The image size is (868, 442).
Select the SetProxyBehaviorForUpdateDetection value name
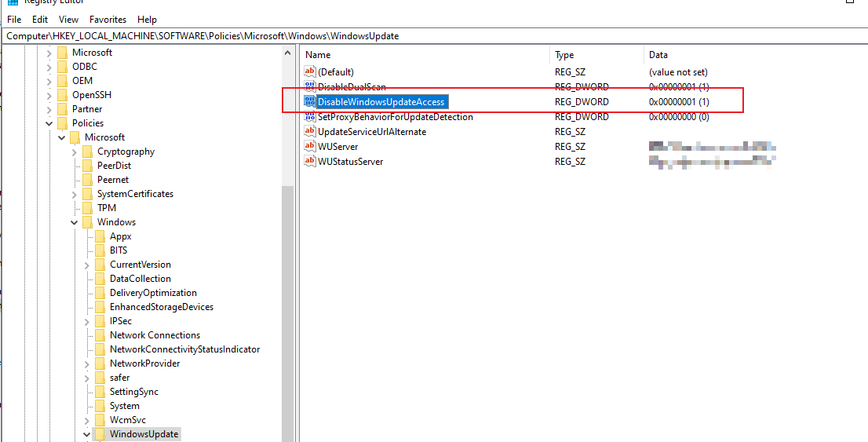(x=396, y=117)
